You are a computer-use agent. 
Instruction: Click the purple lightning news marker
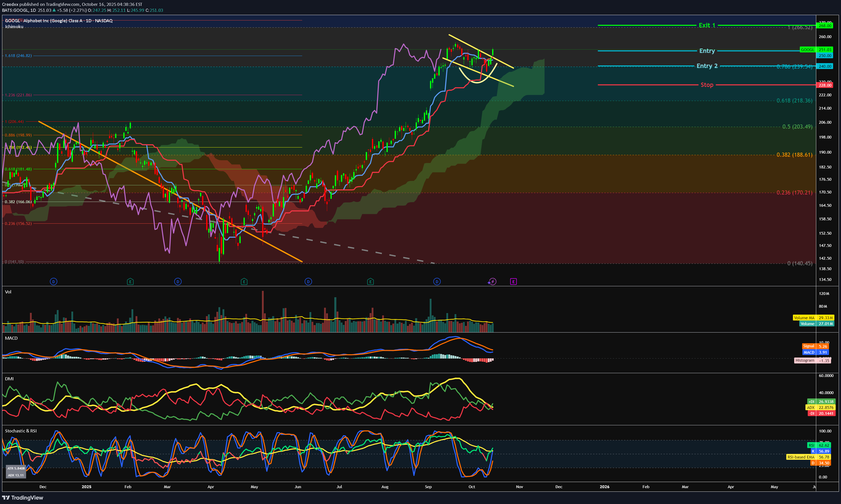point(492,282)
